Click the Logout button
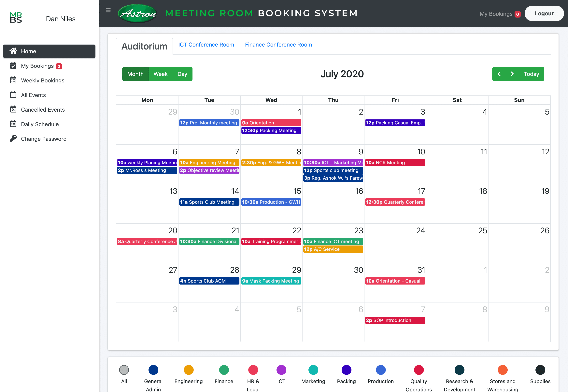The width and height of the screenshot is (568, 392). point(544,14)
